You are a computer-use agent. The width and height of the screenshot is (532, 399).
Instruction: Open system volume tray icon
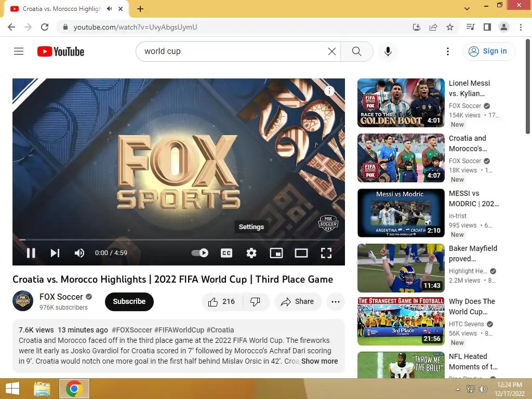pyautogui.click(x=483, y=389)
